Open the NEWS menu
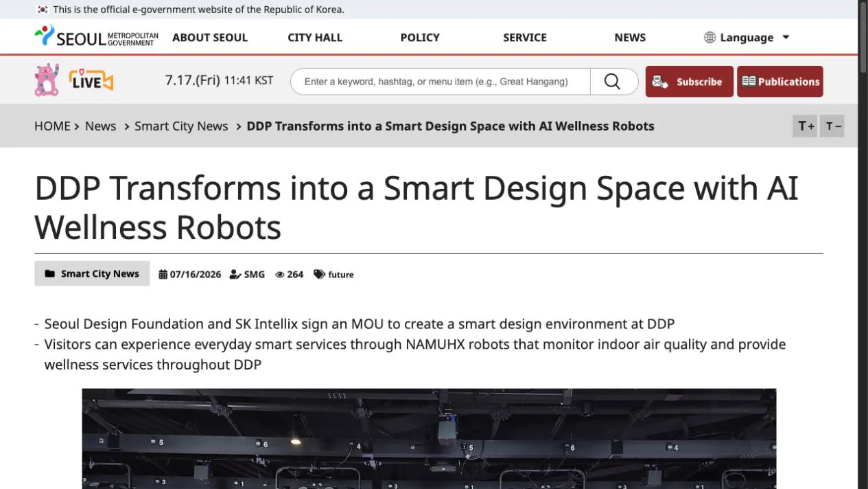The width and height of the screenshot is (868, 489). coord(630,37)
